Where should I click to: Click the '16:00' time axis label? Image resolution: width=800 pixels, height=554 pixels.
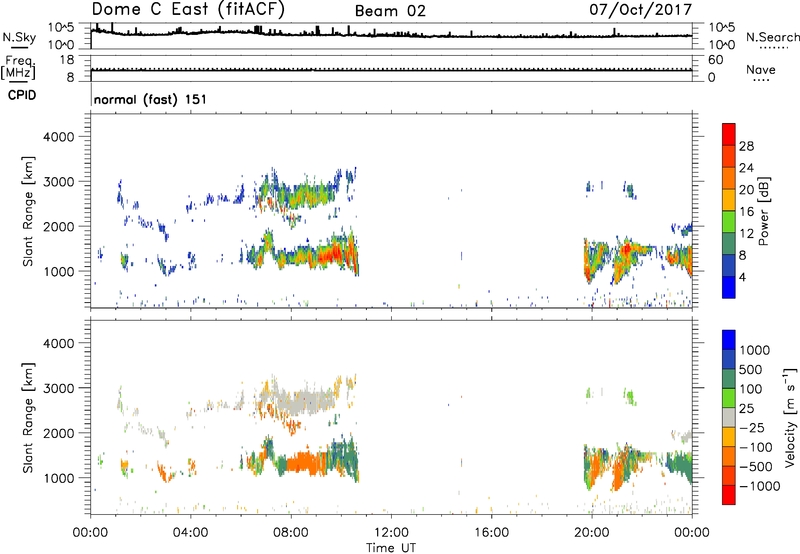click(491, 533)
